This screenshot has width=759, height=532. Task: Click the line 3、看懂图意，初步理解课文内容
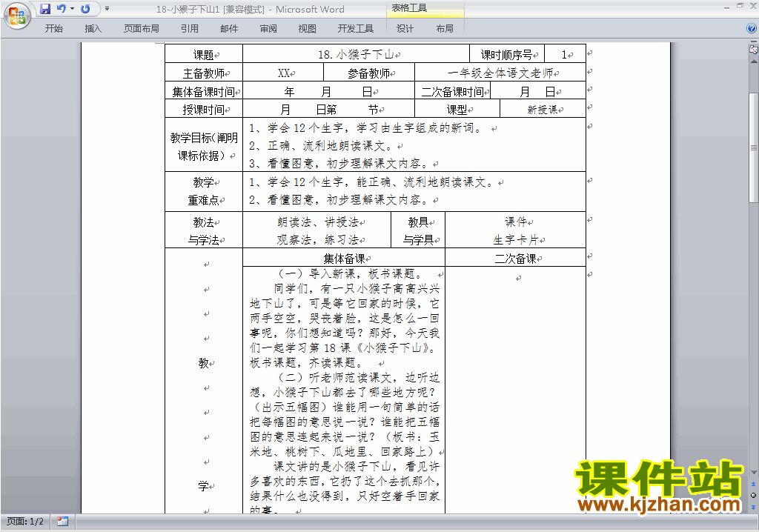click(340, 164)
